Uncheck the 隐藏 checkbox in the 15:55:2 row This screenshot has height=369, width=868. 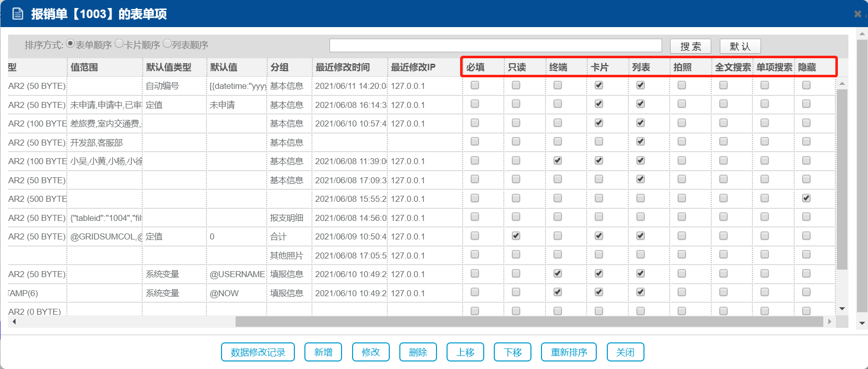(x=806, y=198)
